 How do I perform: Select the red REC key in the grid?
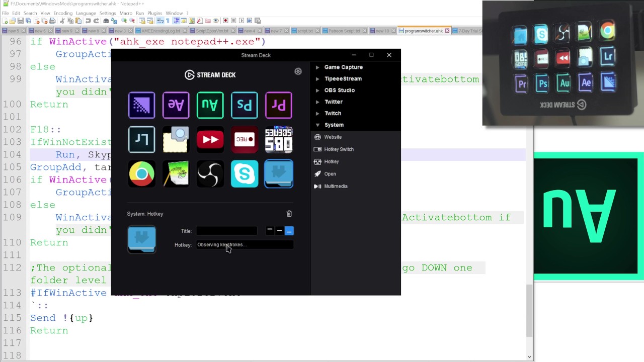click(244, 139)
